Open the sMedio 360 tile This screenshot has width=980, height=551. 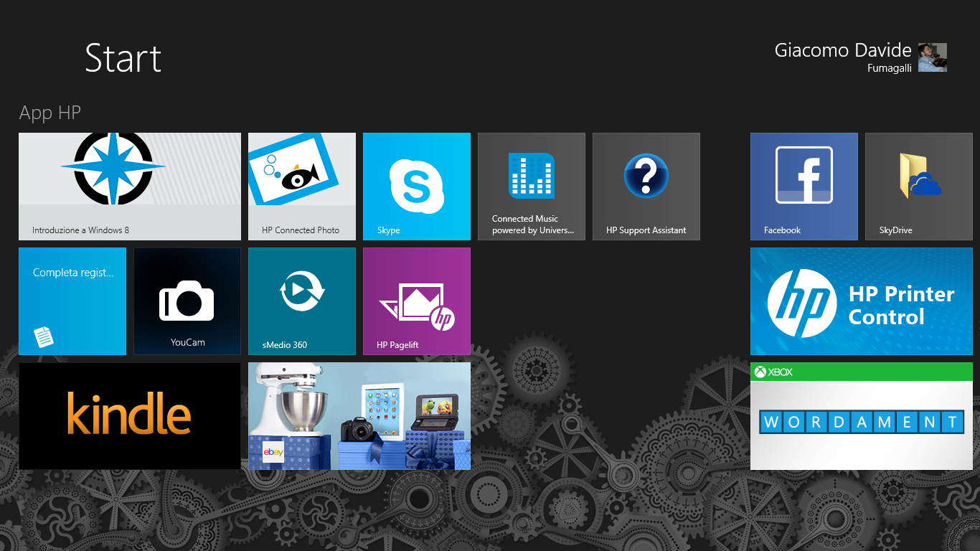pos(302,301)
